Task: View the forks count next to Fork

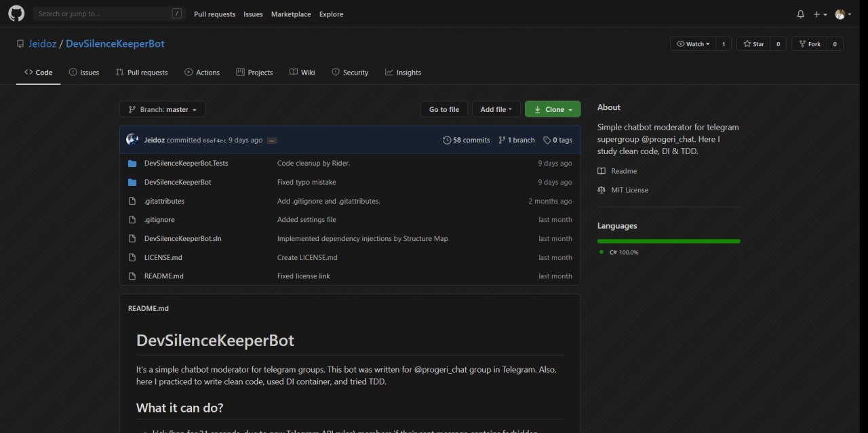Action: pyautogui.click(x=835, y=44)
